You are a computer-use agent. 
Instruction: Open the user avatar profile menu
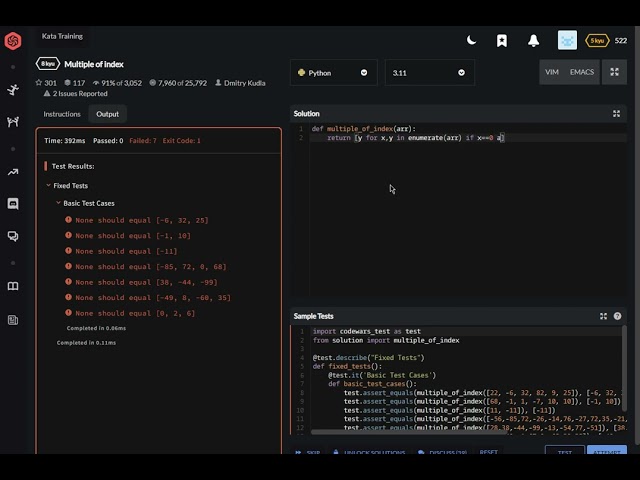click(567, 40)
